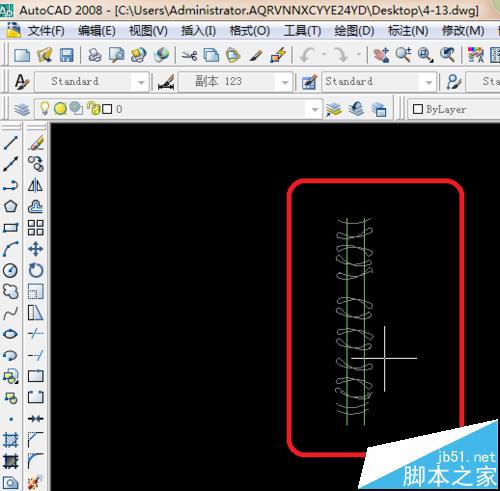The width and height of the screenshot is (500, 491).
Task: Click the New drawing icon
Action: click(x=22, y=55)
